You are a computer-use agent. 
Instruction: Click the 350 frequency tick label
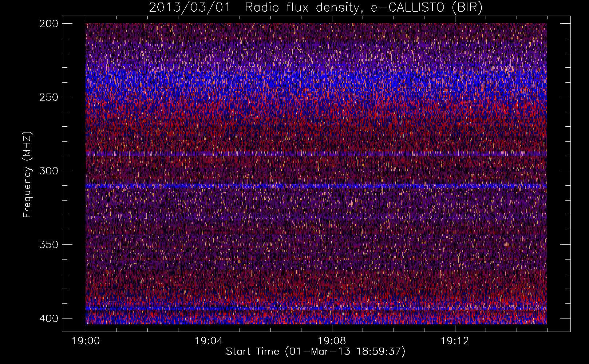click(49, 244)
